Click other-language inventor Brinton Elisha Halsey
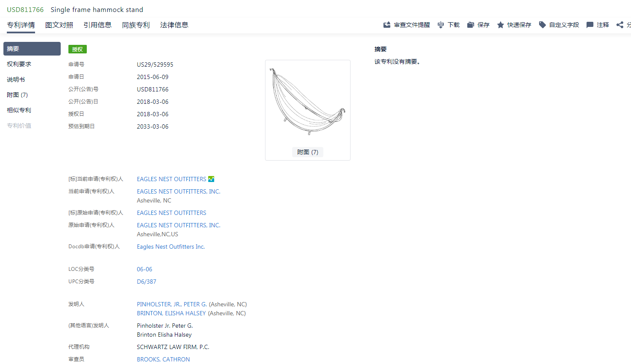 point(164,335)
